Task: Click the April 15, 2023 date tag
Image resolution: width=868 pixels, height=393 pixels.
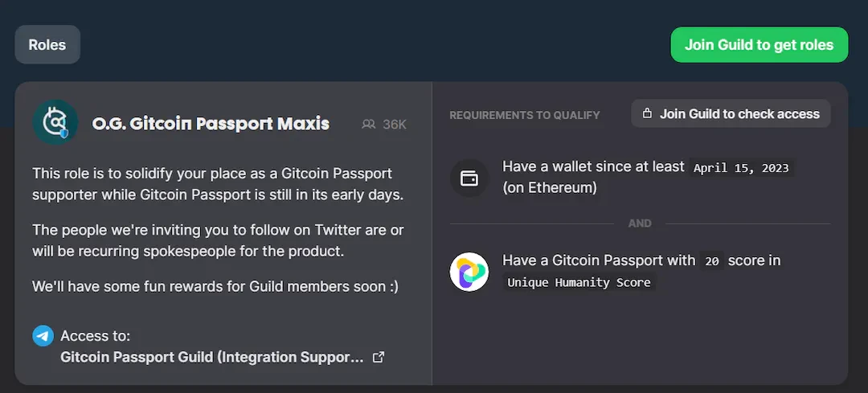Action: tap(742, 168)
